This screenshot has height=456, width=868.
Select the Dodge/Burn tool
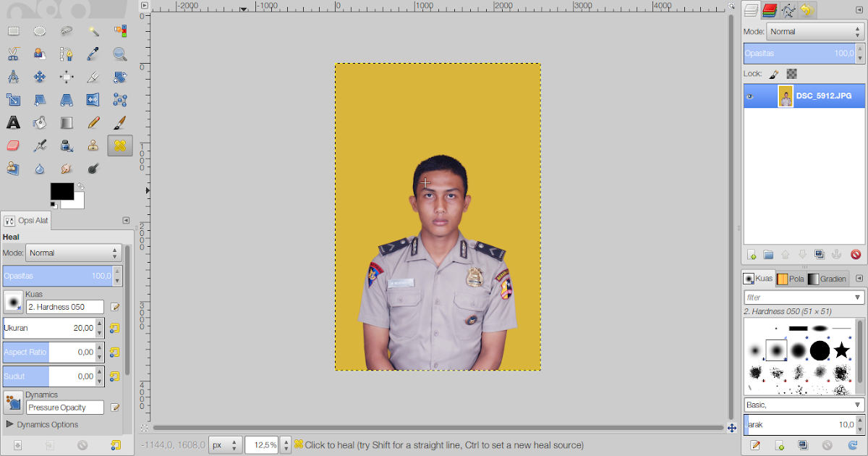pyautogui.click(x=93, y=169)
